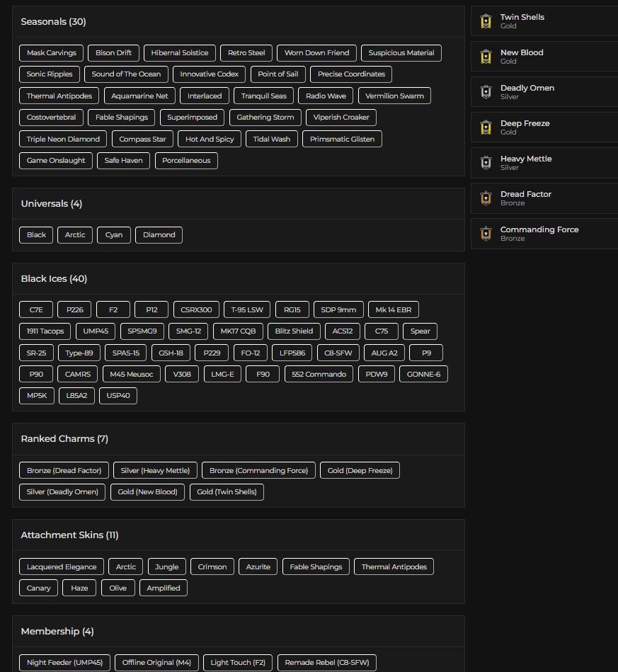Select the Canary attachment skin tag
Viewport: 618px width, 672px height.
point(38,588)
